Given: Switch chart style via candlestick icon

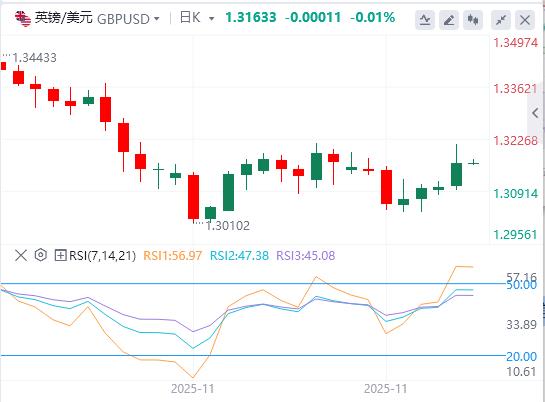Looking at the screenshot, I should 473,20.
